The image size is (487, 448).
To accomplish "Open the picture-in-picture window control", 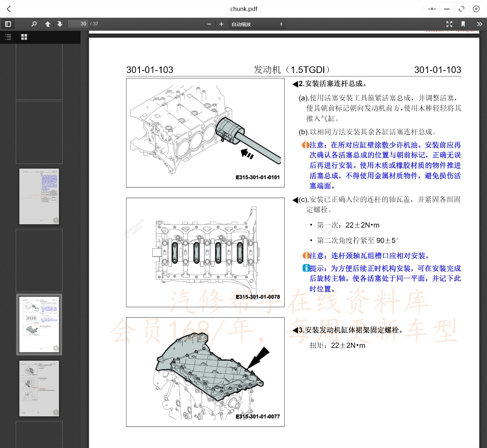I will [x=462, y=9].
